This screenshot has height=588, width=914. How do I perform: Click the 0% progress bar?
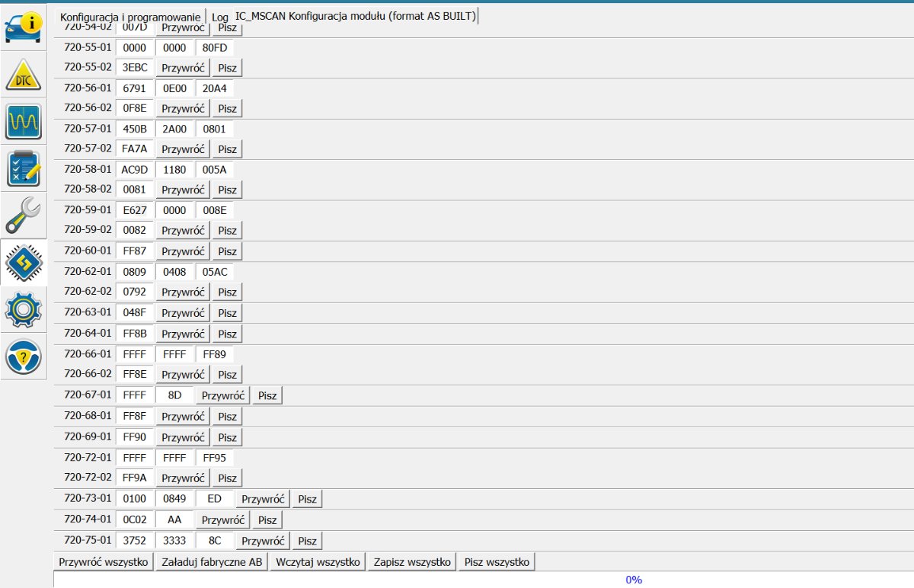pyautogui.click(x=484, y=580)
